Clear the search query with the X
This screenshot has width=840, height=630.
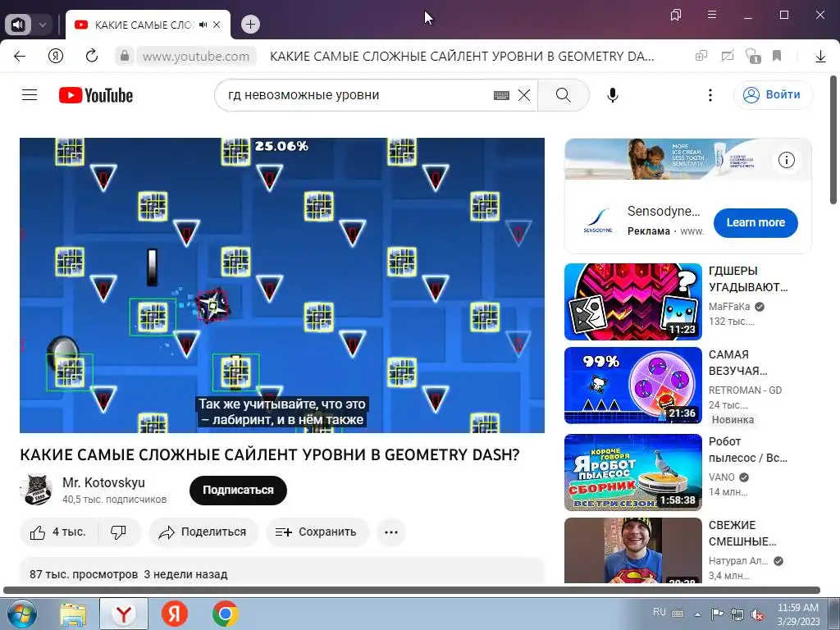pyautogui.click(x=524, y=95)
